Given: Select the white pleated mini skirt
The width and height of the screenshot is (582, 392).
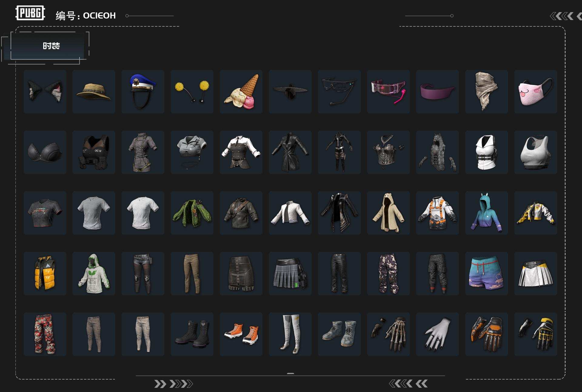Looking at the screenshot, I should tap(536, 273).
